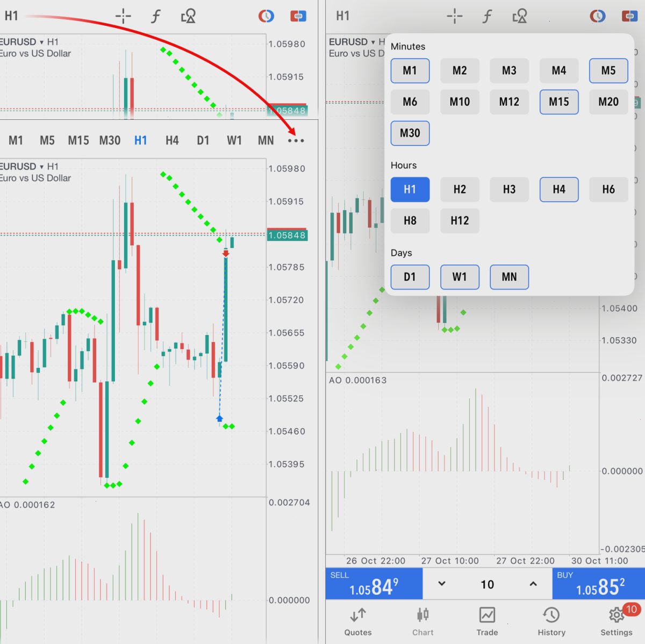The height and width of the screenshot is (644, 645).
Task: Switch to M5 in the left timeframe bar
Action: 47,141
